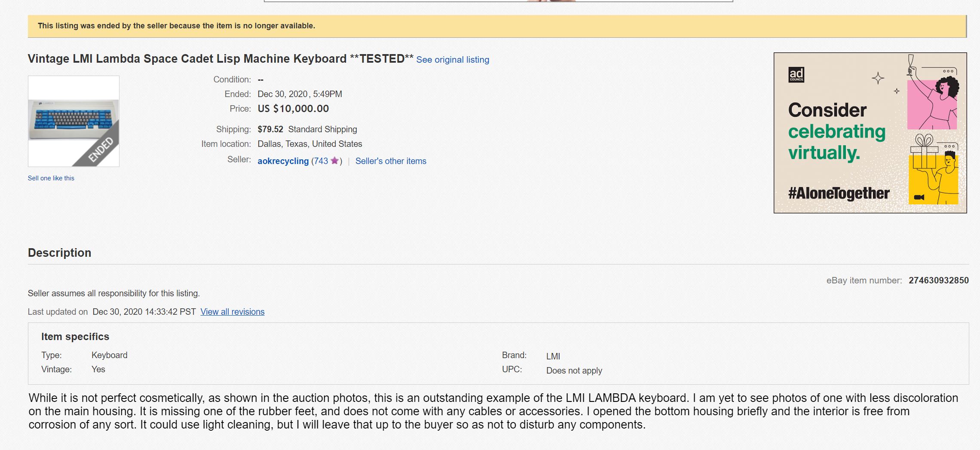View the Seller's other items
This screenshot has height=450, width=980.
click(x=390, y=161)
